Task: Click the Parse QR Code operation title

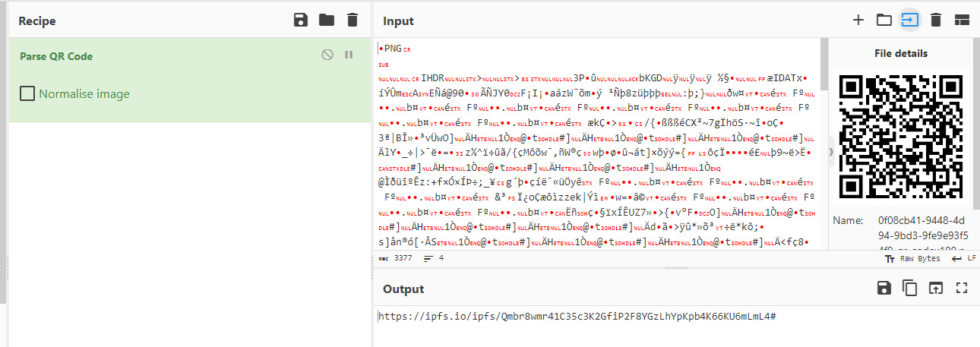Action: tap(56, 56)
